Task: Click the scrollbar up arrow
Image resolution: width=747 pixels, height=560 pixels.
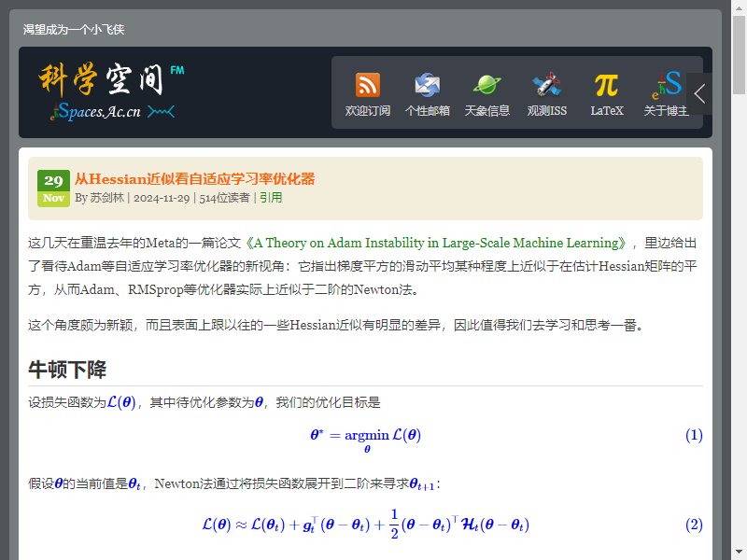Action: [739, 7]
